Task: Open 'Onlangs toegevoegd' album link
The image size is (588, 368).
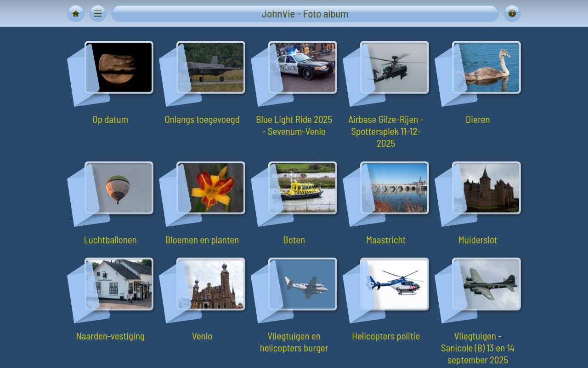Action: (202, 120)
